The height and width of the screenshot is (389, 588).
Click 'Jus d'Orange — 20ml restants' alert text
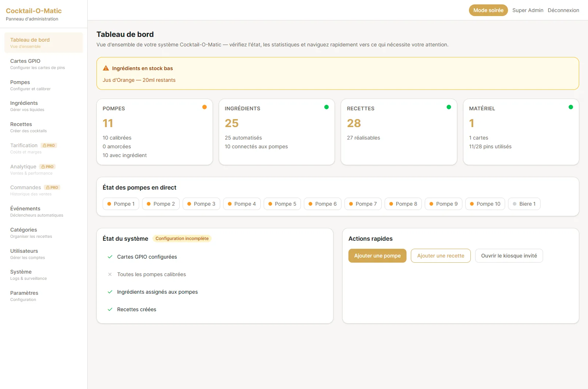[x=139, y=80]
